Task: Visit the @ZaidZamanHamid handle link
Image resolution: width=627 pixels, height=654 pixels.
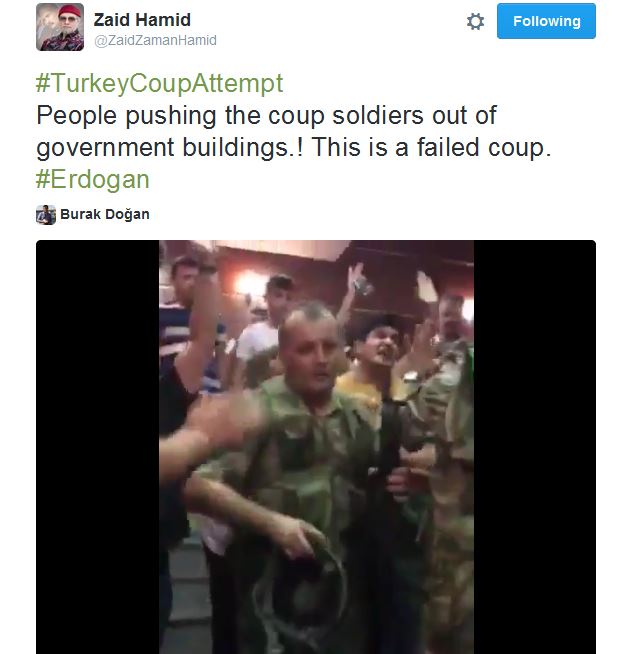Action: tap(155, 40)
